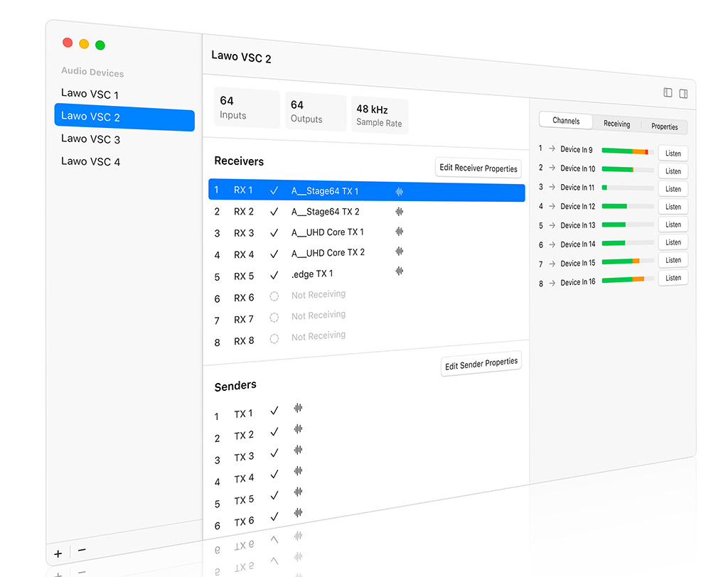Click the waveform icon for TX 3
Viewport: 728px width, 577px height.
[298, 450]
